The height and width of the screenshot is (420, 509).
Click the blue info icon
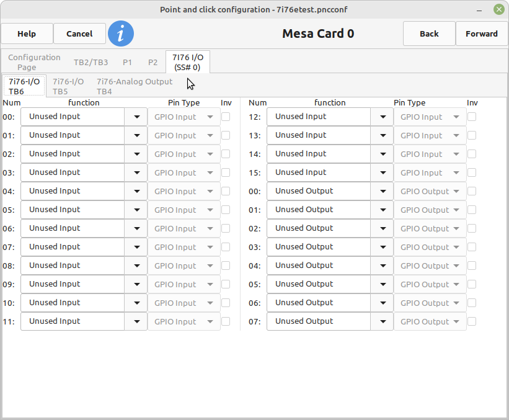(x=121, y=34)
